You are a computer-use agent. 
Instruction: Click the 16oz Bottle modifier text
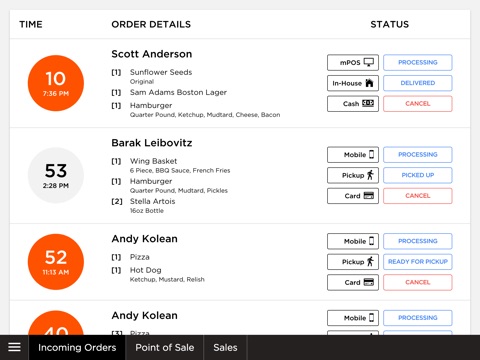pyautogui.click(x=147, y=211)
